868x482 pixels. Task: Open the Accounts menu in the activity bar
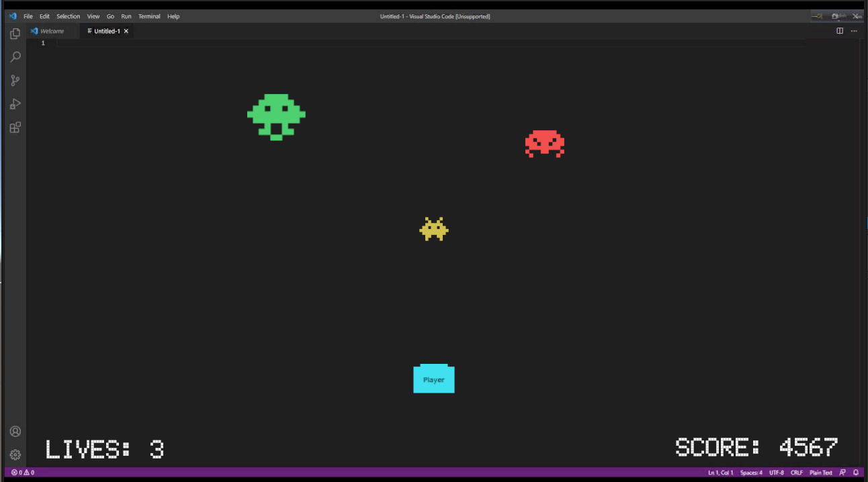(15, 431)
